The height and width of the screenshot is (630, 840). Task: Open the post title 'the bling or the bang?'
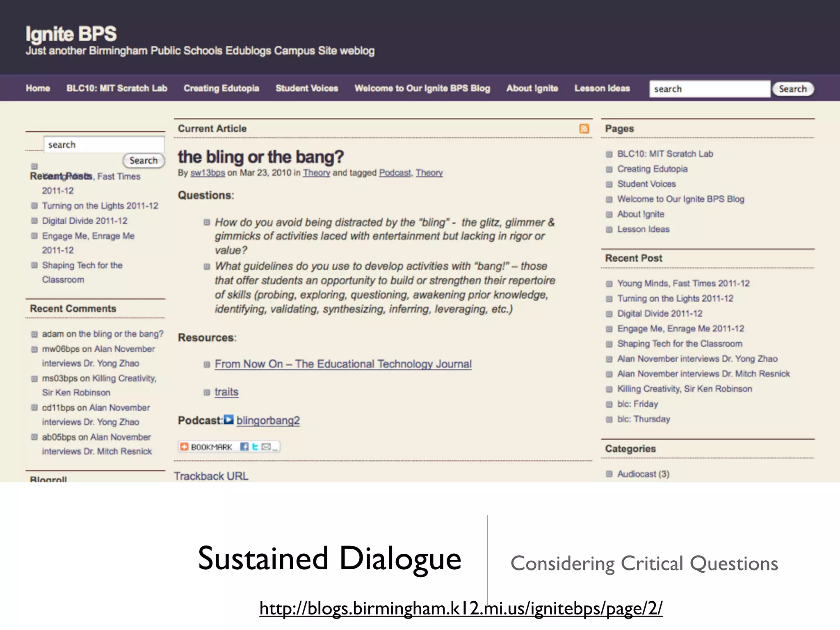260,157
